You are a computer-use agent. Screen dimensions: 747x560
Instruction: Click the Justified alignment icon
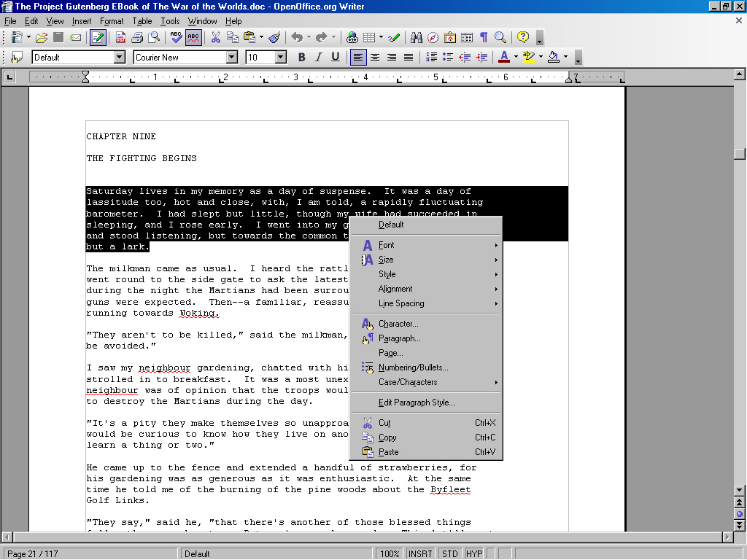coord(409,58)
